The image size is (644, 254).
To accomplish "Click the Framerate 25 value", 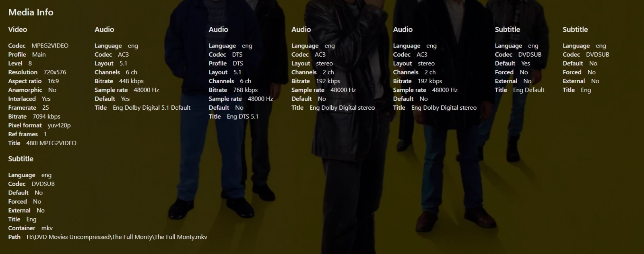I will click(45, 107).
